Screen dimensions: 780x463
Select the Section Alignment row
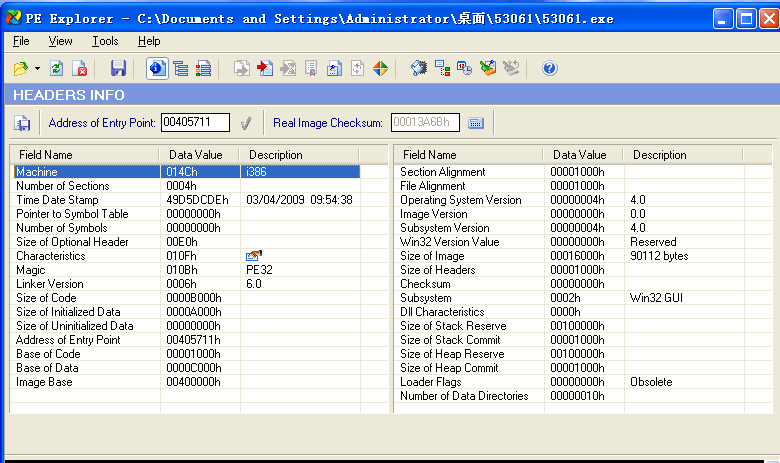[x=571, y=172]
